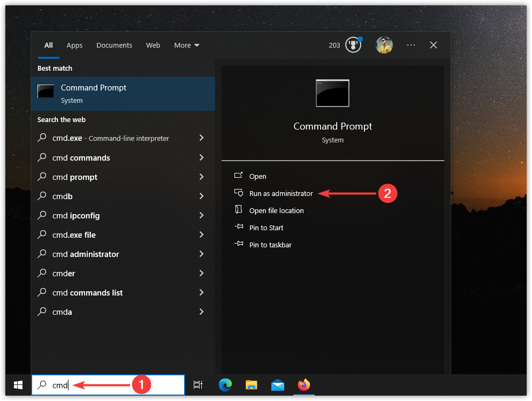Select Pin to taskbar option
The image size is (532, 401).
270,245
